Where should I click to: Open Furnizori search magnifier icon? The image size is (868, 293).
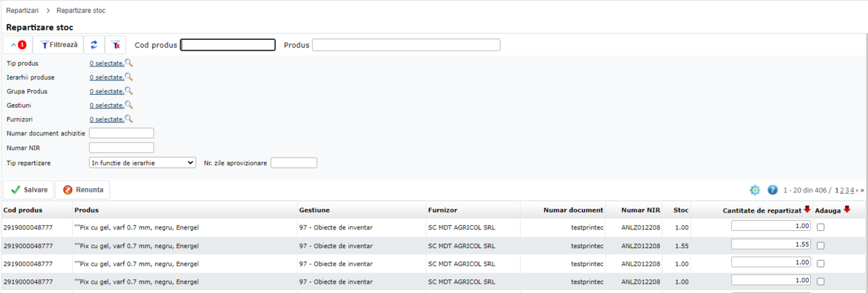coord(129,119)
